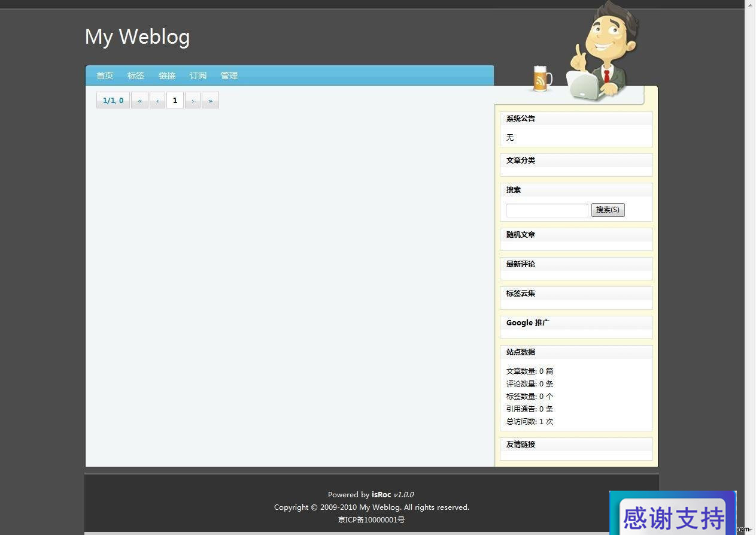Click the 最新评论 panel header
756x535 pixels.
point(576,264)
